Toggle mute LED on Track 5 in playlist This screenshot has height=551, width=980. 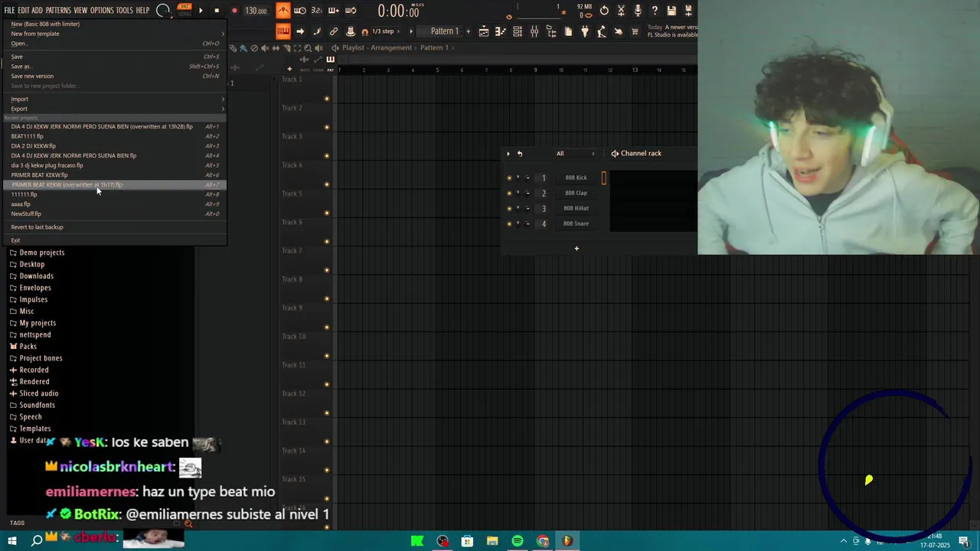pos(327,213)
